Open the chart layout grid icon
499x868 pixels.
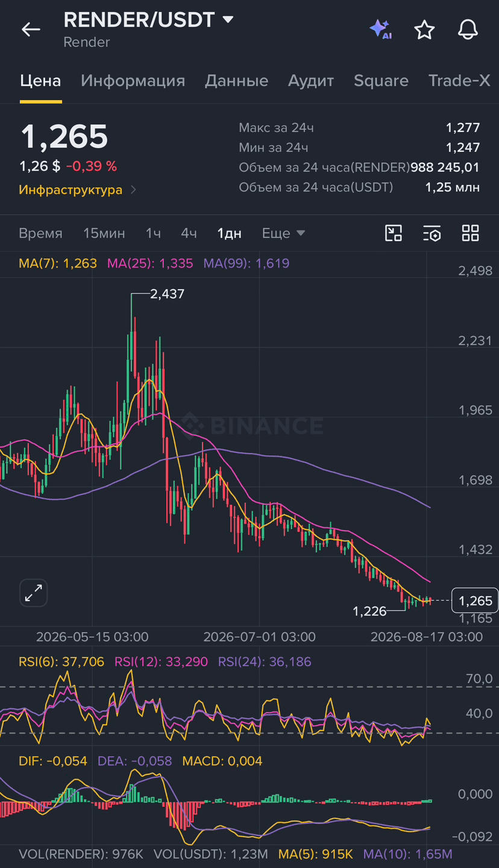tap(470, 233)
